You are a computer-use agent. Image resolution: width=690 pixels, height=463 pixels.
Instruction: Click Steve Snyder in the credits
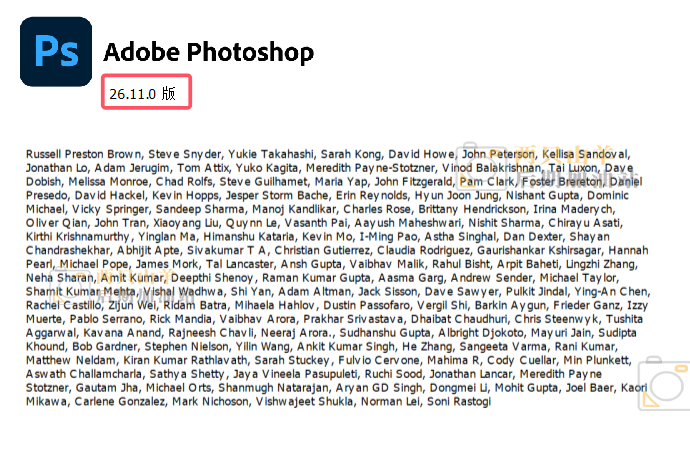(183, 155)
